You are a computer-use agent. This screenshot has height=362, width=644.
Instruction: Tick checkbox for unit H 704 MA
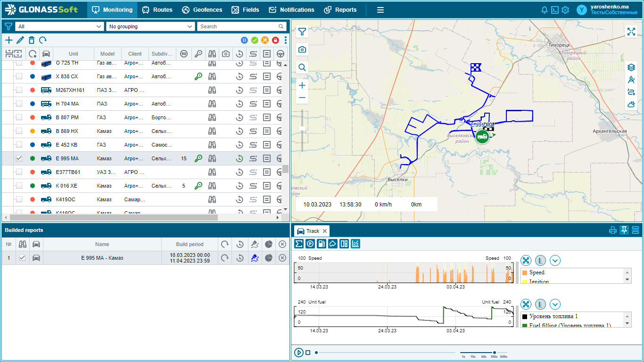point(19,104)
